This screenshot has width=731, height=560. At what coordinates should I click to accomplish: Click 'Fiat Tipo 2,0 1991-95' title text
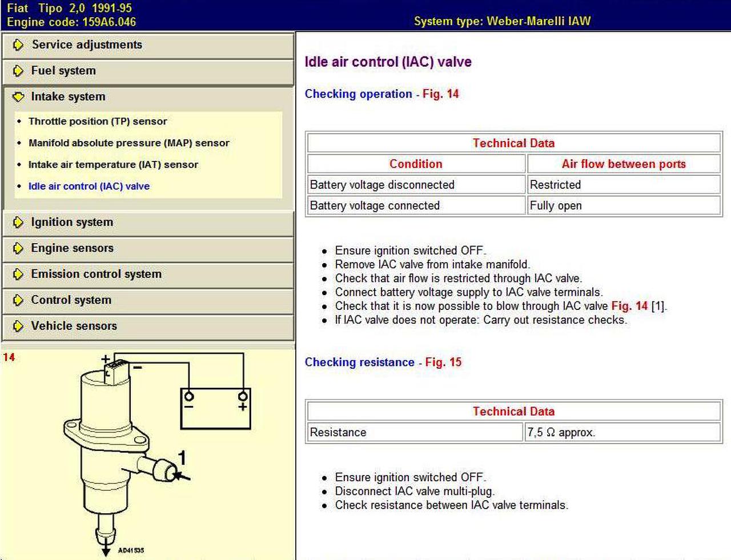point(69,8)
